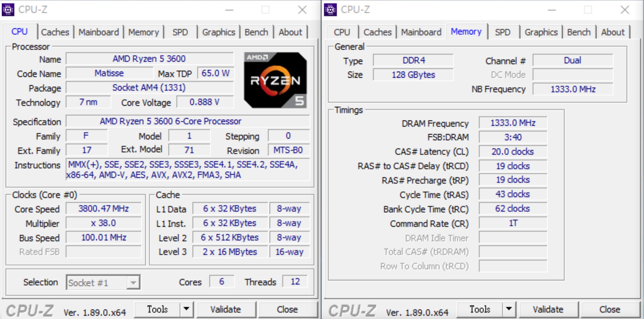The width and height of the screenshot is (644, 319).
Task: View the About tab in the right window
Action: pos(613,32)
